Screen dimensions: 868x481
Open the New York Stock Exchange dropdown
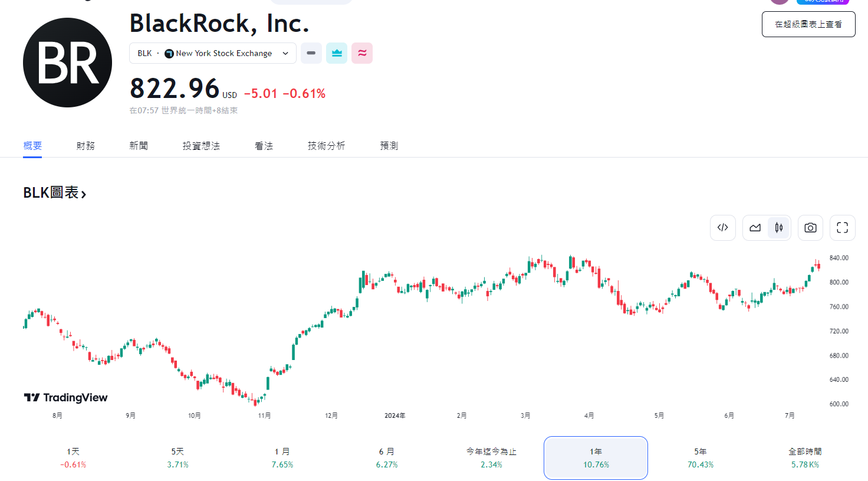click(x=213, y=53)
